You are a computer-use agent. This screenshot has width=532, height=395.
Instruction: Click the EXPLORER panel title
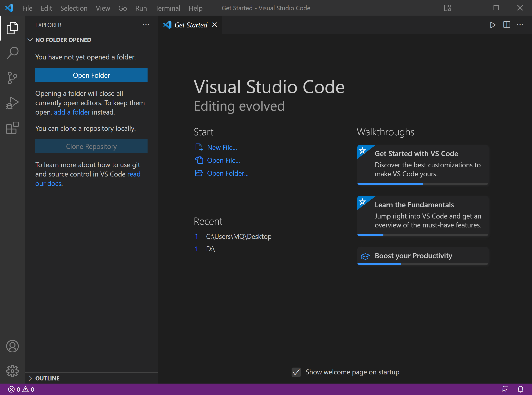click(48, 25)
